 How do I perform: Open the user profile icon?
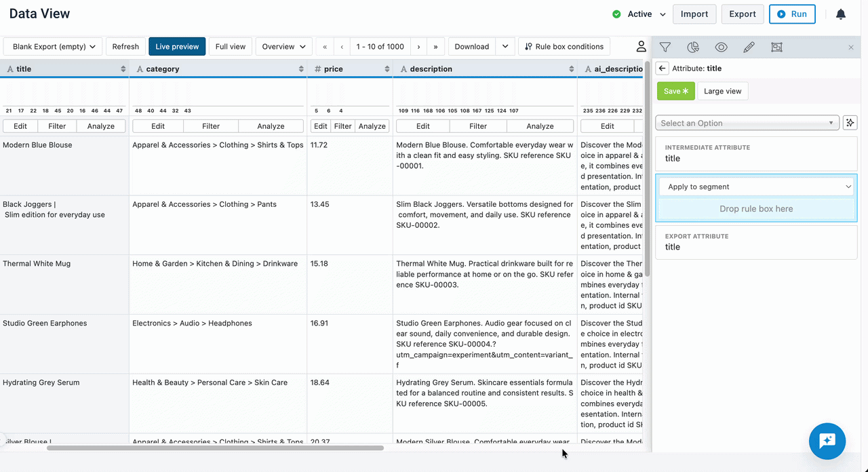pos(641,47)
